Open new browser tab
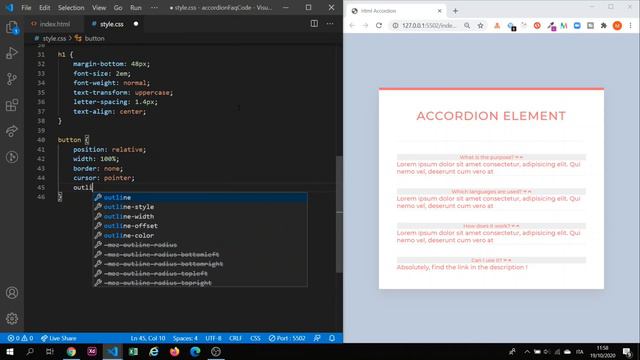The image size is (640, 360). coord(455,11)
